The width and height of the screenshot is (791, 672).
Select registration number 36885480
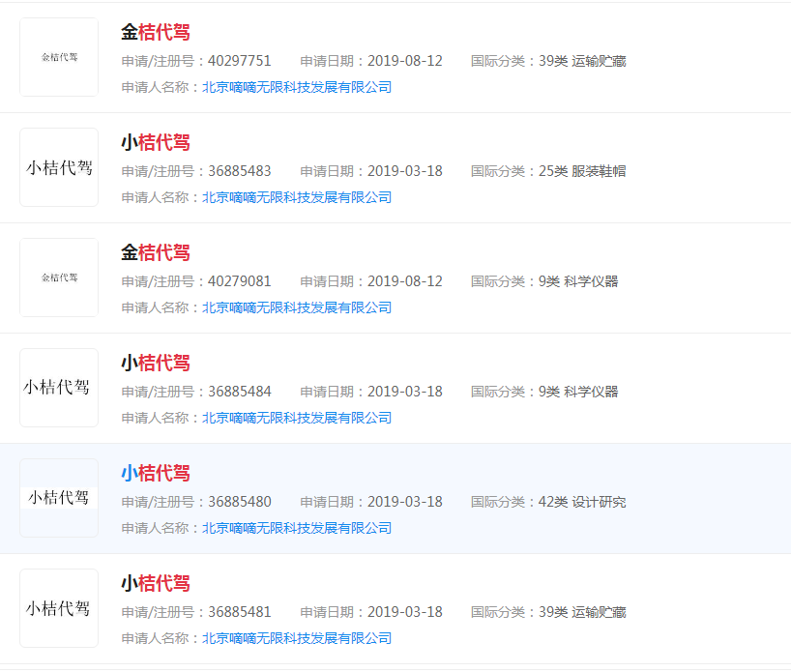tap(240, 502)
